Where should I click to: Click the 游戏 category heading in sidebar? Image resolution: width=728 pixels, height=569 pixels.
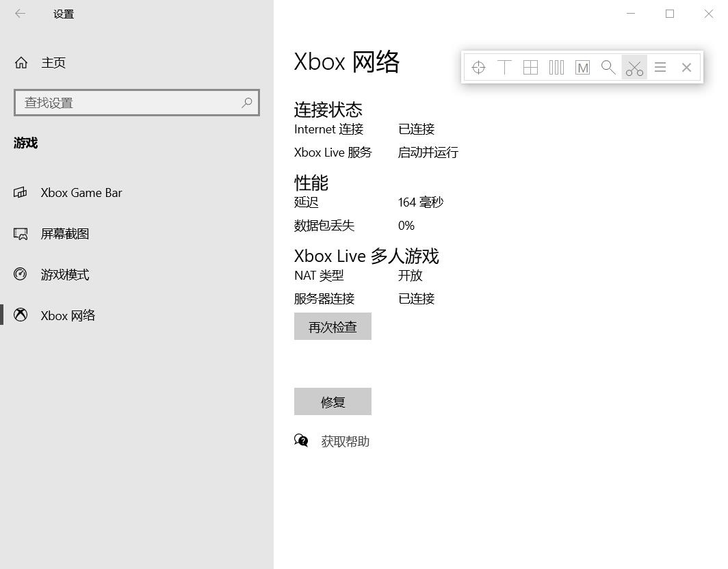pos(25,143)
